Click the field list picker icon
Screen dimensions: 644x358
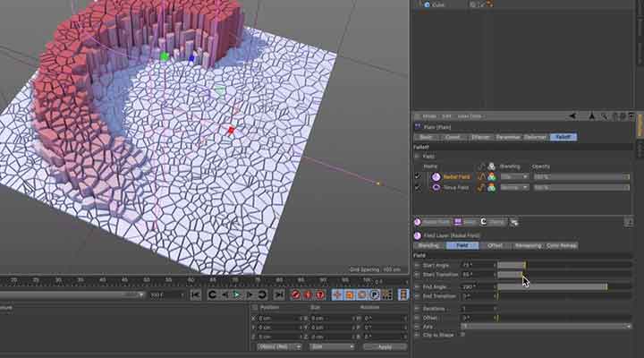tap(629, 222)
